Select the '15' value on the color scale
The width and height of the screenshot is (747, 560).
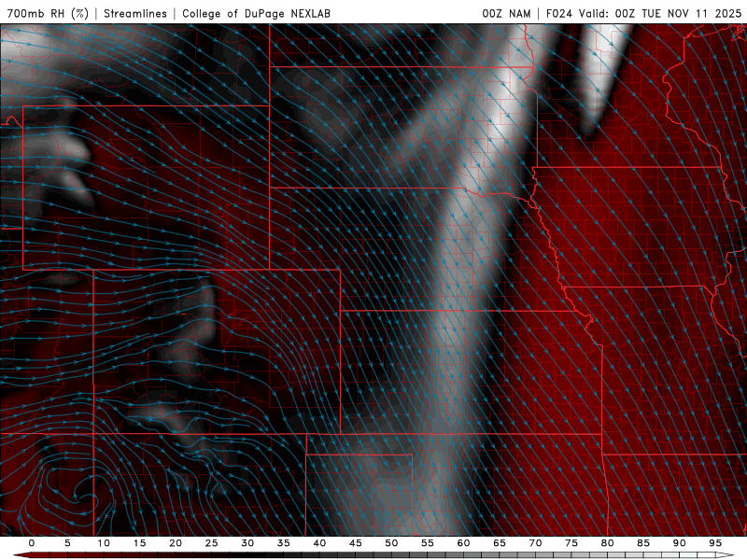(x=139, y=543)
